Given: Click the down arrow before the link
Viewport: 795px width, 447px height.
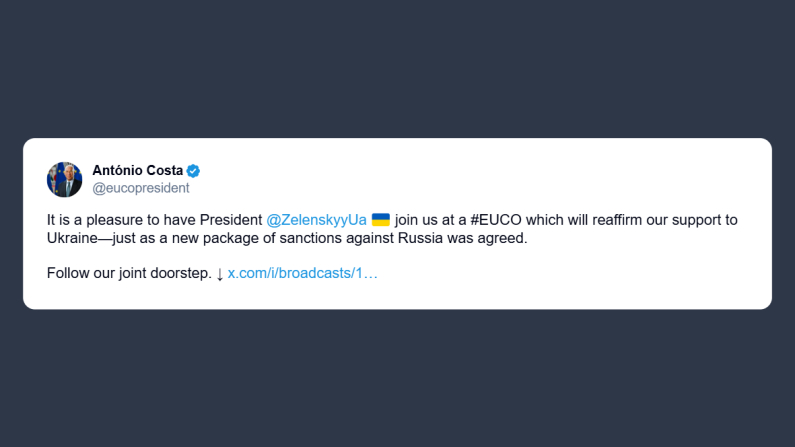Looking at the screenshot, I should pos(220,273).
